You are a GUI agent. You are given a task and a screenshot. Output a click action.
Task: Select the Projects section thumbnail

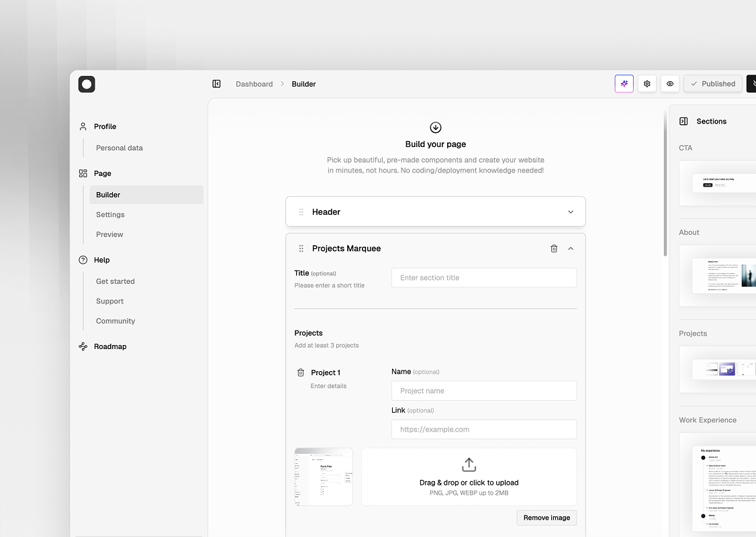[x=718, y=370]
